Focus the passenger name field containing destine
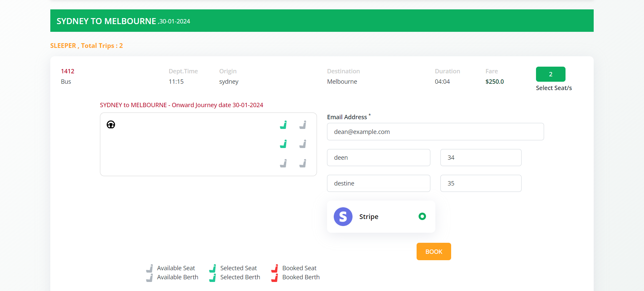644x291 pixels. coord(378,183)
